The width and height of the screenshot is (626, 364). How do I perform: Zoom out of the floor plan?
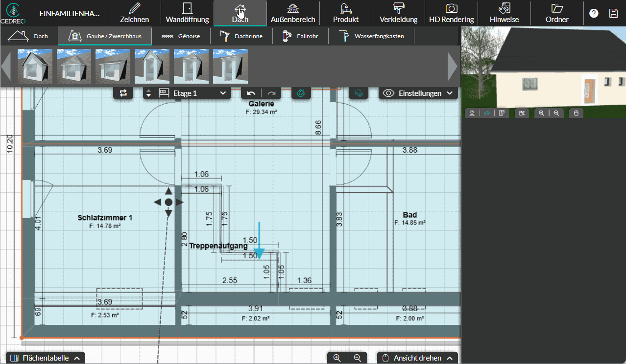[358, 358]
